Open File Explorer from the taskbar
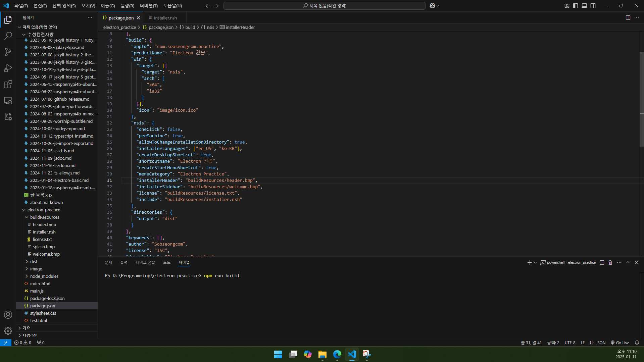This screenshot has width=644, height=362. (322, 354)
